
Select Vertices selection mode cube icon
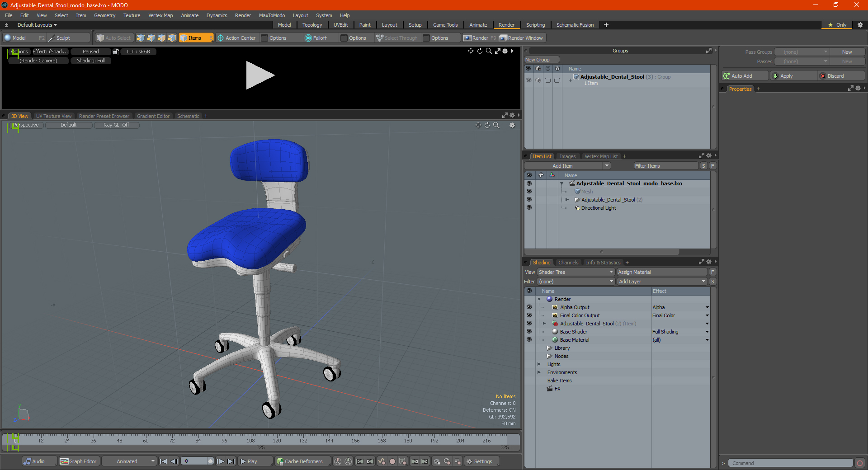pos(141,38)
